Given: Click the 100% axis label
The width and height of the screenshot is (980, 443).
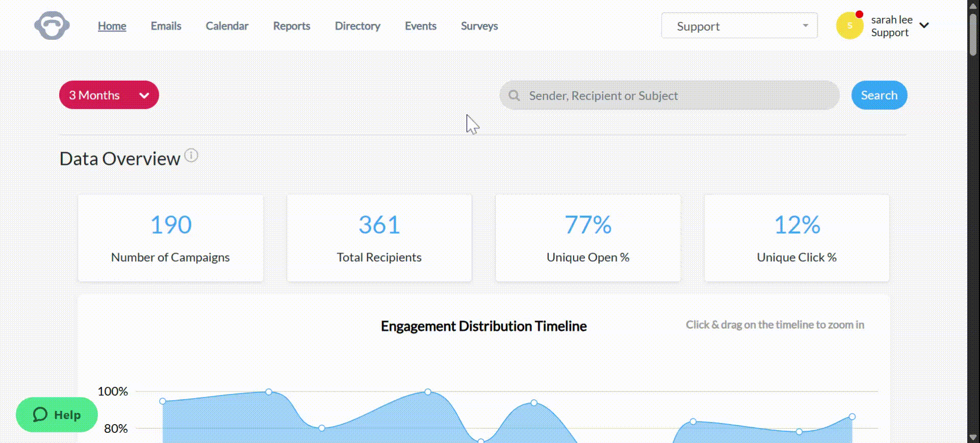Looking at the screenshot, I should coord(113,391).
